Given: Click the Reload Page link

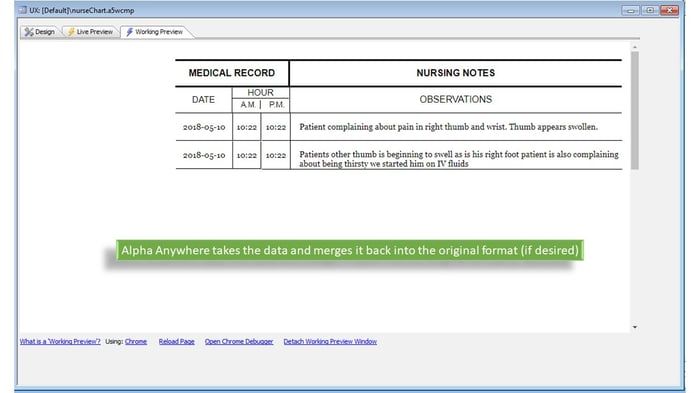Looking at the screenshot, I should click(176, 341).
